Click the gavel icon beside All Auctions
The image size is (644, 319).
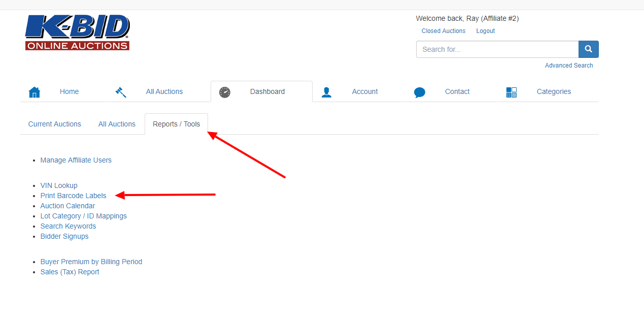click(121, 92)
